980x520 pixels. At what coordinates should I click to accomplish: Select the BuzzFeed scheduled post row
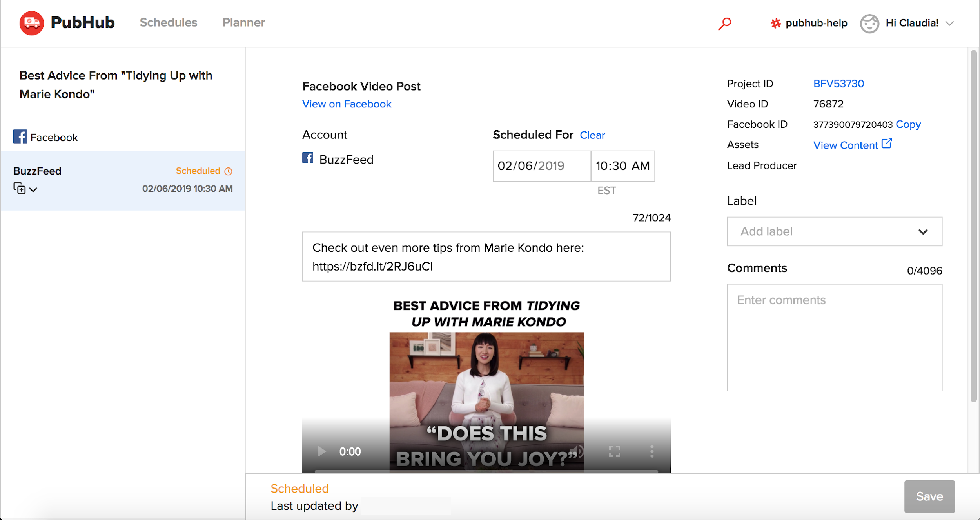point(123,181)
